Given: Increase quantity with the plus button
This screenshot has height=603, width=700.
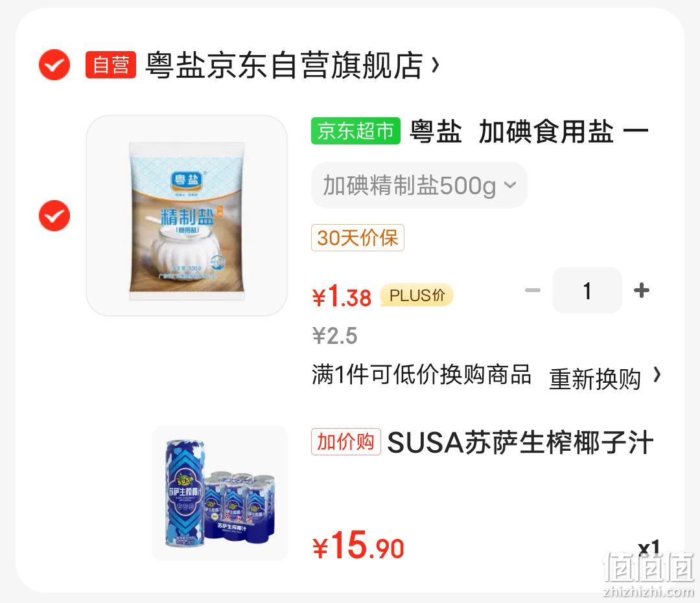Looking at the screenshot, I should (642, 290).
